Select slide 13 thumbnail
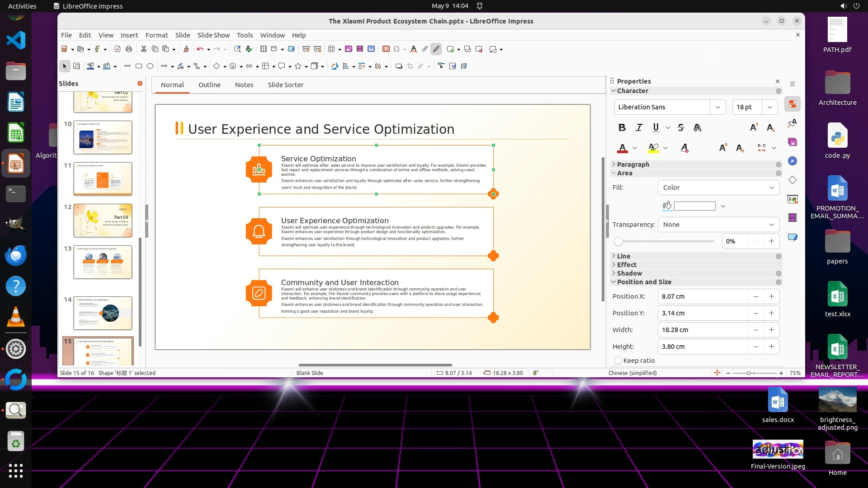The width and height of the screenshot is (868, 488). pos(103,262)
